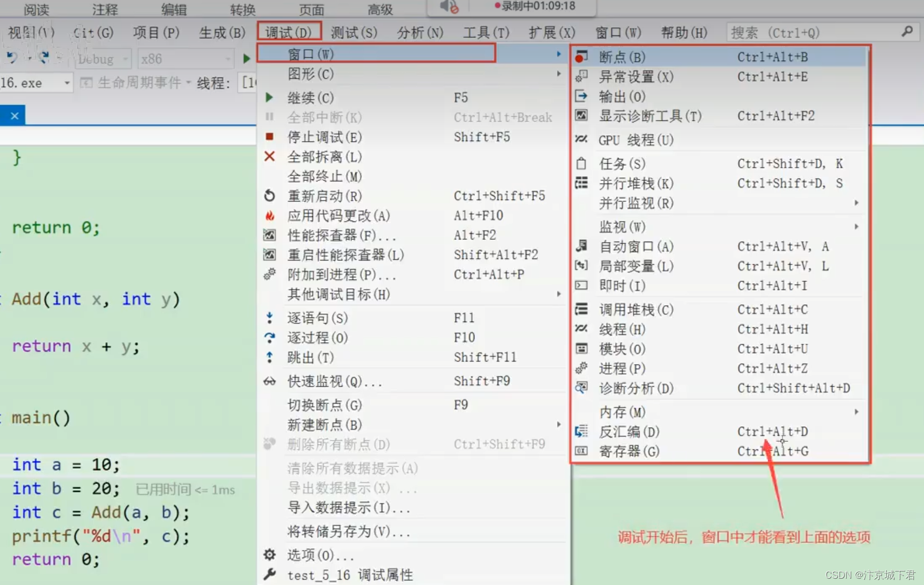924x585 pixels.
Task: Expand the 新建断点(B) submenu arrow
Action: pyautogui.click(x=559, y=424)
